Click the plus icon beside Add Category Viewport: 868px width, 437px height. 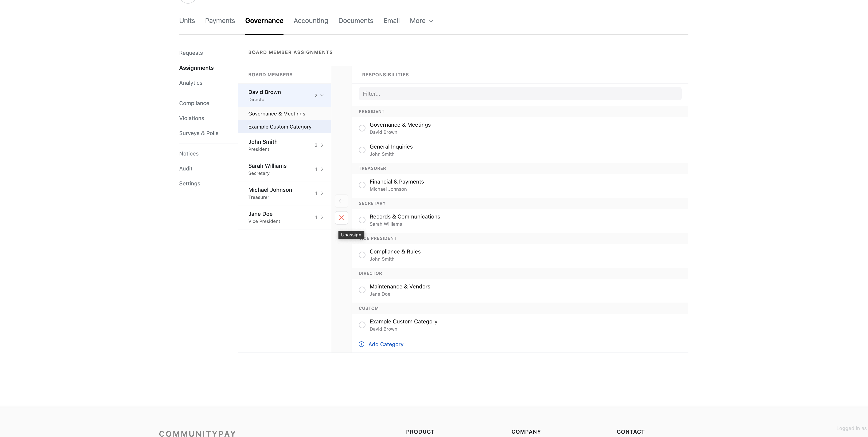pyautogui.click(x=361, y=344)
